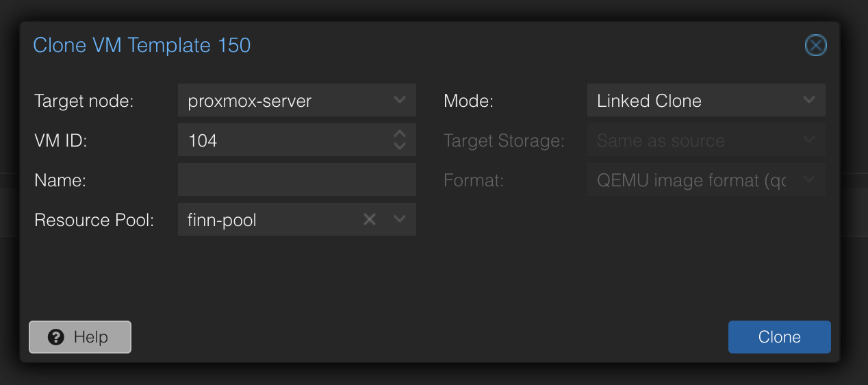The height and width of the screenshot is (385, 868).
Task: Clear the finn-pool Resource Pool selection
Action: tap(370, 220)
